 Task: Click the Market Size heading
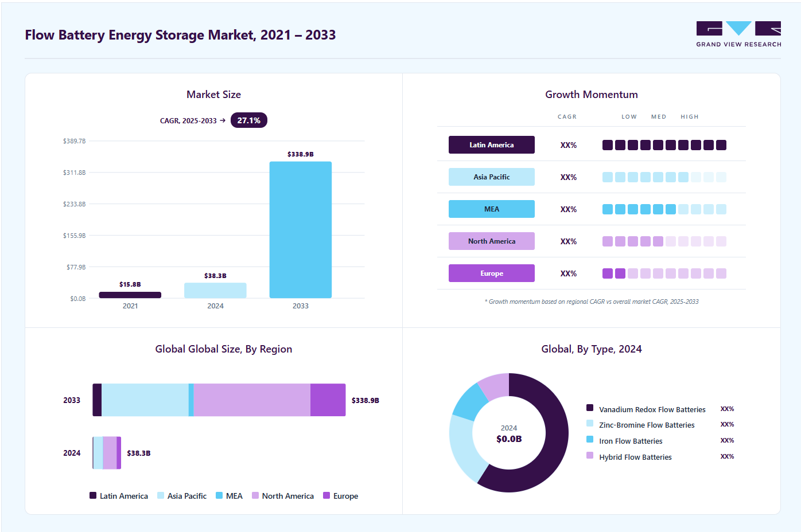pyautogui.click(x=213, y=95)
